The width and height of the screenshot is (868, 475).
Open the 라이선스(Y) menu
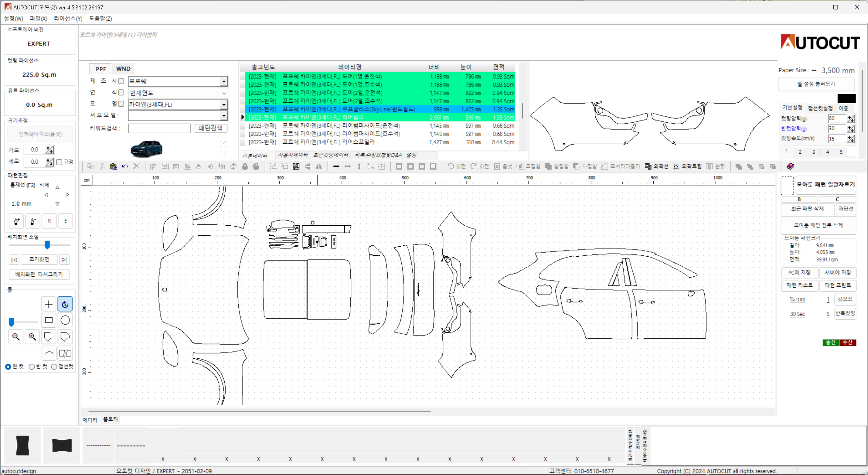(x=68, y=19)
